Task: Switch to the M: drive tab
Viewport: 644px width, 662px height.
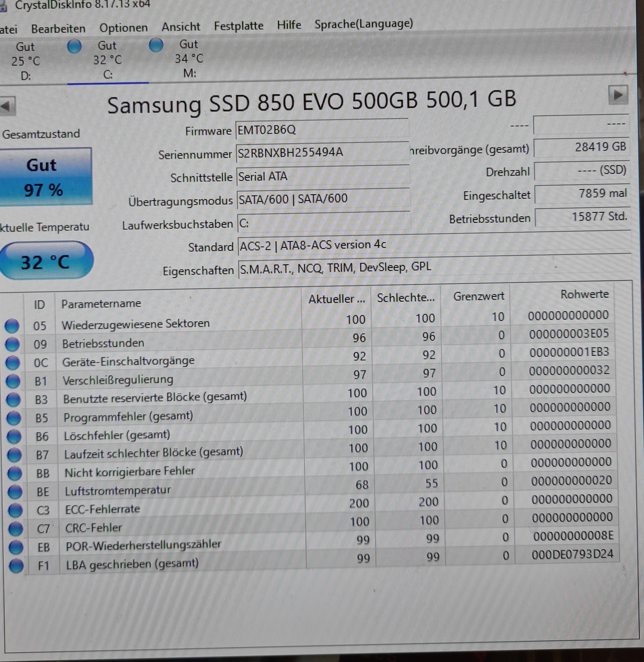Action: 189,59
